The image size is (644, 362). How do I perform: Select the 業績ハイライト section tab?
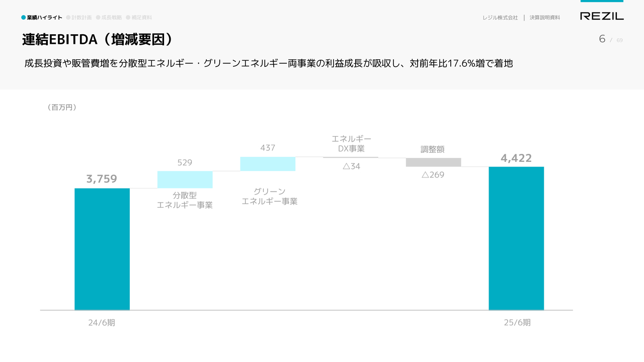pyautogui.click(x=45, y=18)
